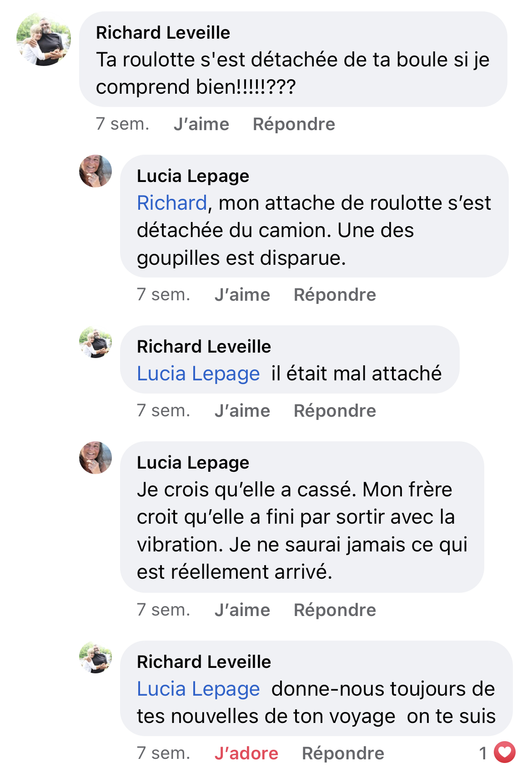The image size is (532, 778).
Task: Open the Richard Leveille author name on top comment
Action: (x=163, y=33)
